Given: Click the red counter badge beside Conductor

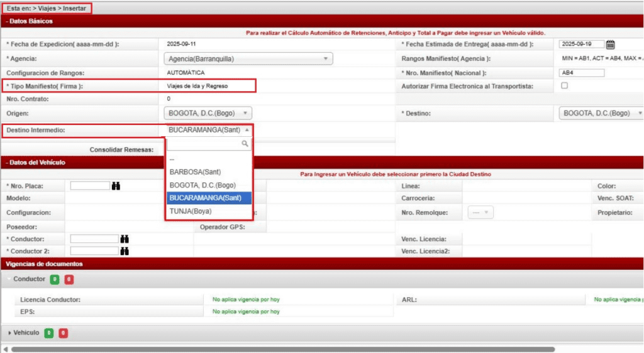Looking at the screenshot, I should [69, 279].
